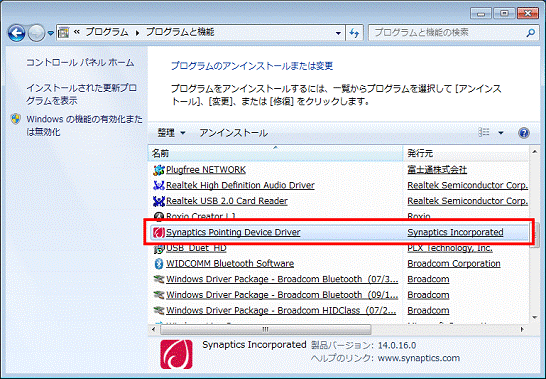Select Plugfree NETWORK entry
Viewport: 546px width, 379px height.
(x=206, y=170)
